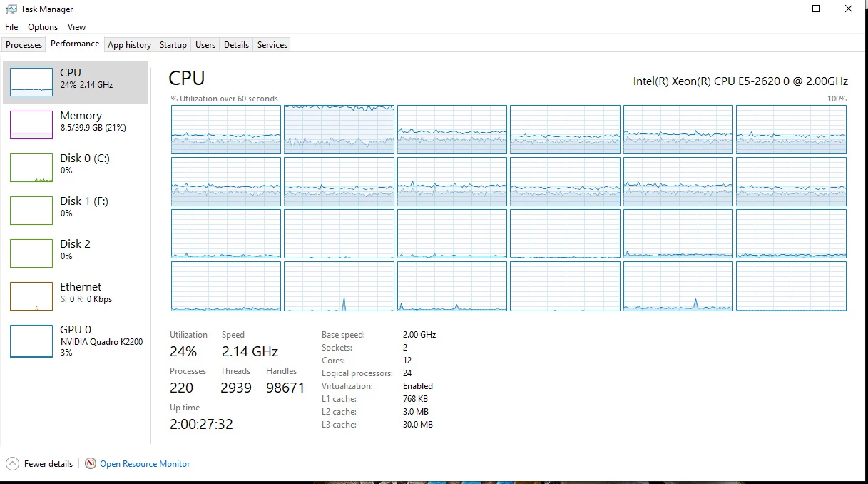Screen dimensions: 868x484
Task: Click the Memory 8.5/39.9 GB (21%) text
Action: pos(93,128)
